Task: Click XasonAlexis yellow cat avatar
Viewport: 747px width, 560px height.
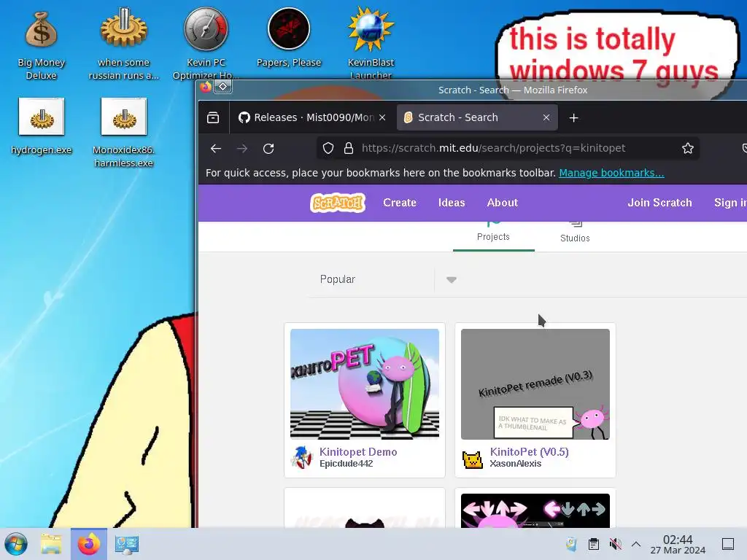Action: [473, 459]
